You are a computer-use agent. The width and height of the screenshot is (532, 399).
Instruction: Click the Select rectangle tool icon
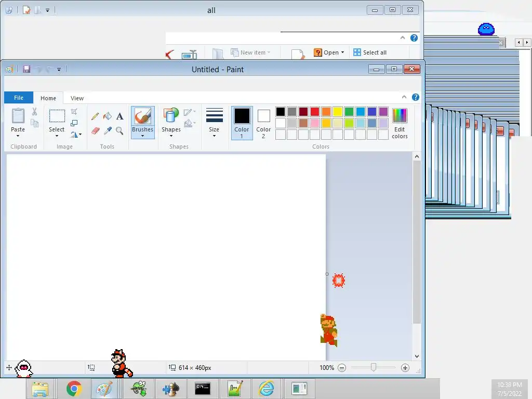57,116
